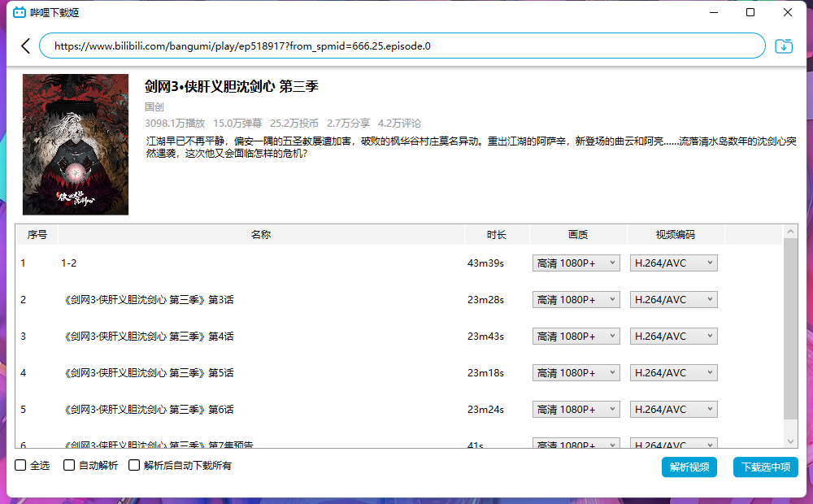Image resolution: width=813 pixels, height=504 pixels.
Task: Click the list scrollbar up arrow
Action: pyautogui.click(x=790, y=231)
